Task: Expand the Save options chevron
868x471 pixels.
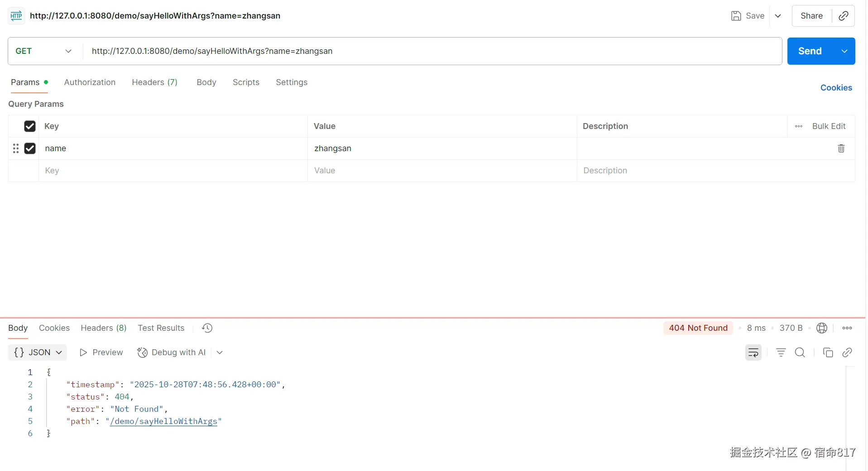Action: [778, 16]
